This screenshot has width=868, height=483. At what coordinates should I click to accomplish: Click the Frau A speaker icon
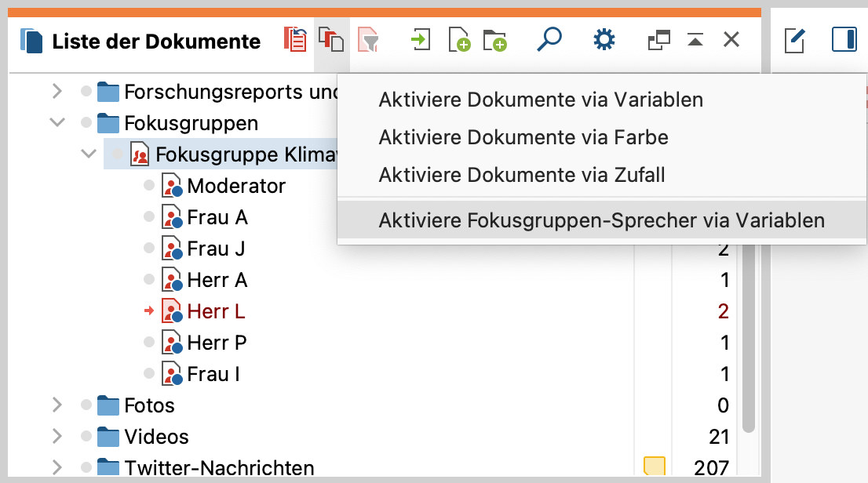click(172, 217)
